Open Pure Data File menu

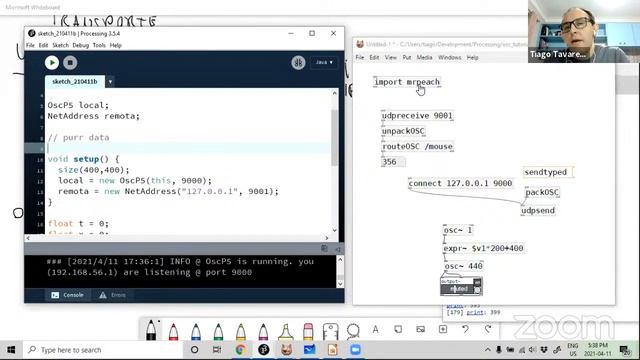(x=360, y=58)
